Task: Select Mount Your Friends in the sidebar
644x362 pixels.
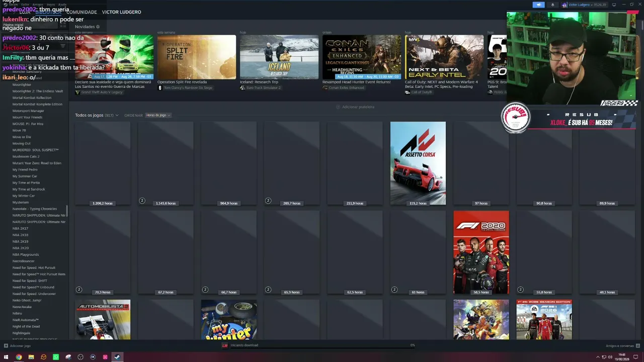Action: pyautogui.click(x=27, y=117)
